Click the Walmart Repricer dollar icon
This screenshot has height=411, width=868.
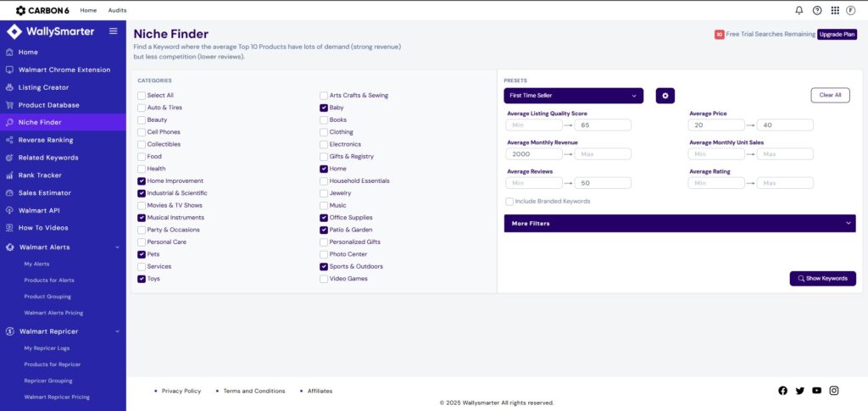click(x=10, y=331)
